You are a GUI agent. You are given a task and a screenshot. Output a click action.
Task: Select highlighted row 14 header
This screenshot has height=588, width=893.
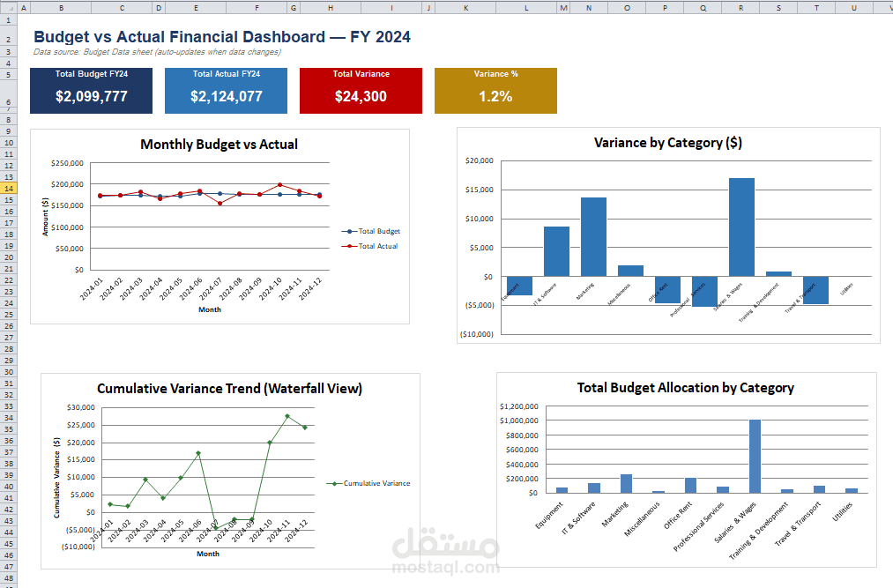9,188
